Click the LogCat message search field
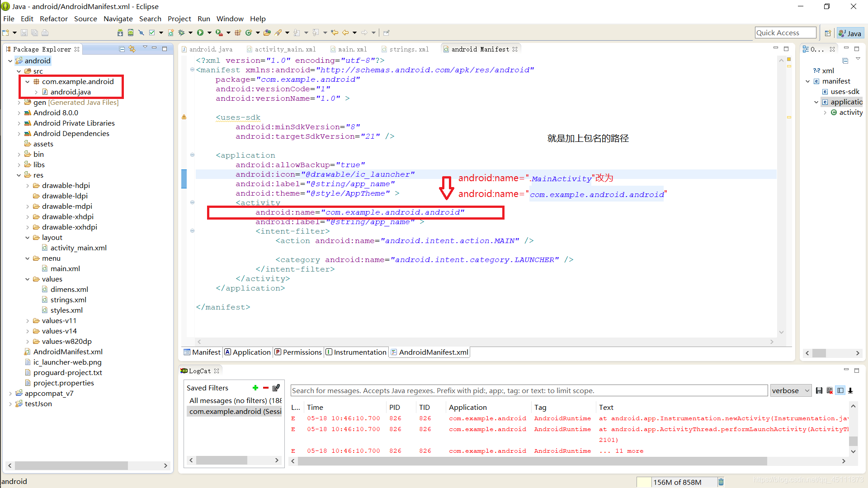This screenshot has height=488, width=868. 528,391
